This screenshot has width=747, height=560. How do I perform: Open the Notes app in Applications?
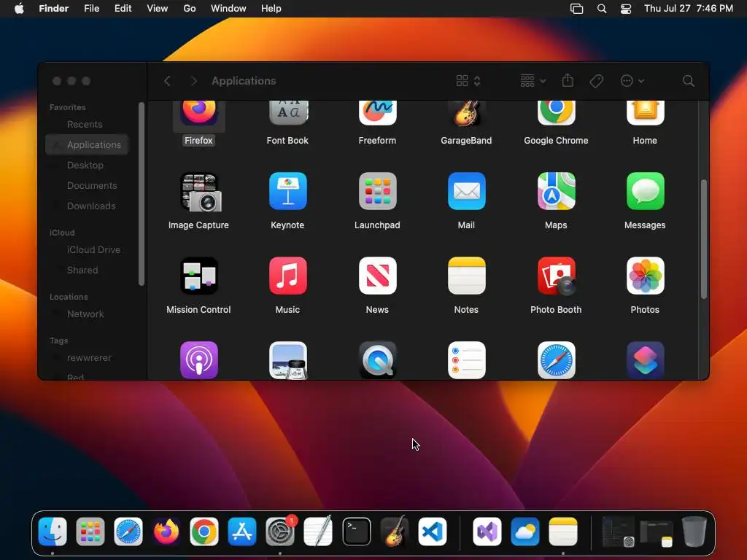[466, 276]
